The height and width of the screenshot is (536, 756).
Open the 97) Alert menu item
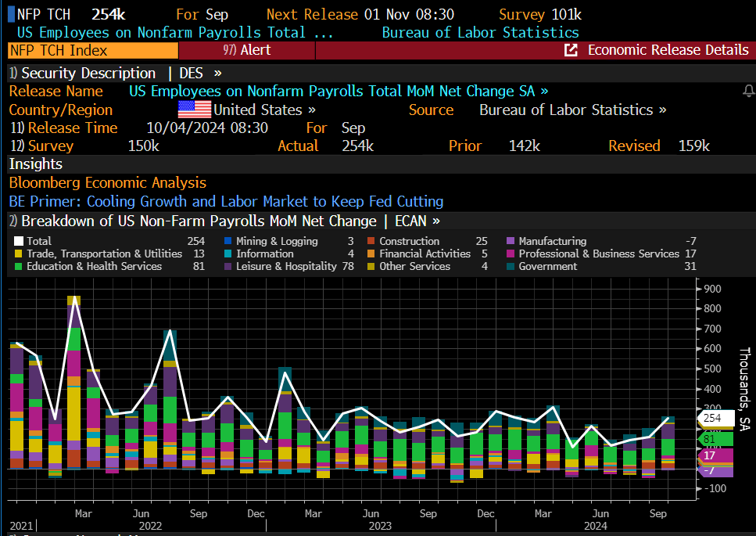246,50
